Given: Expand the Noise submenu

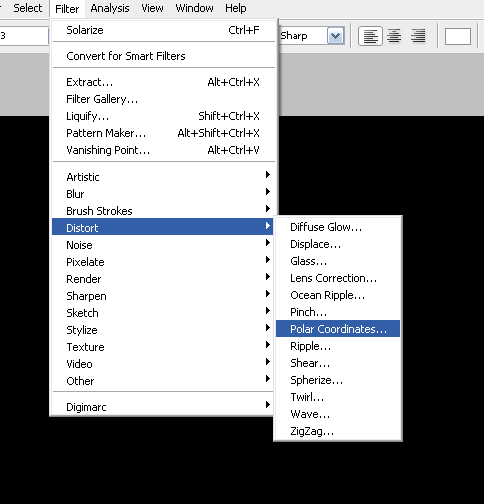Looking at the screenshot, I should [163, 245].
